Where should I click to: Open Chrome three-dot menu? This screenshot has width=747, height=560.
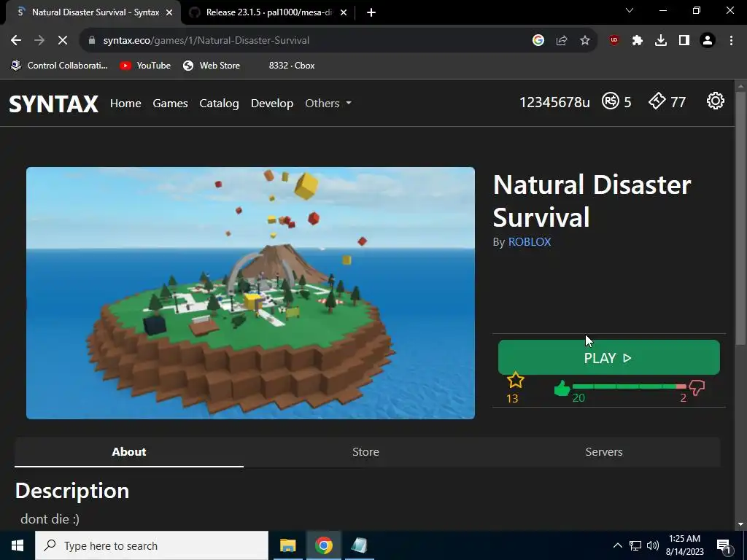[731, 41]
